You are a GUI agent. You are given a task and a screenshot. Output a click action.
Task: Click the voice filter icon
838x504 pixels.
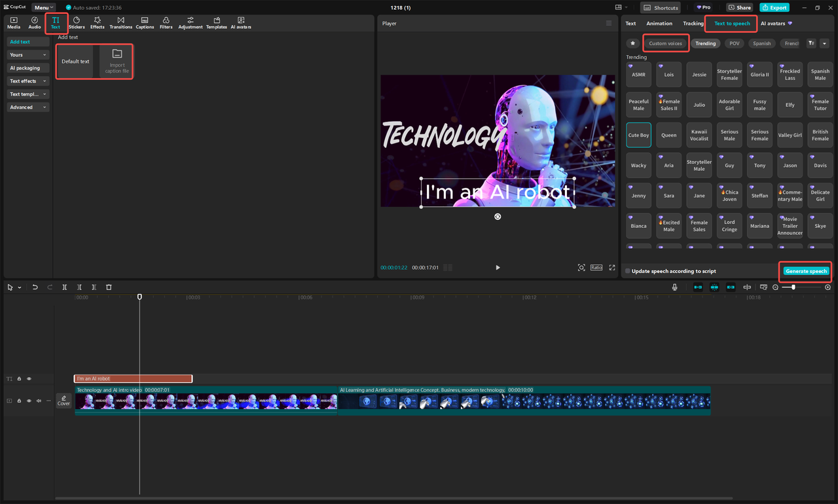click(x=812, y=43)
